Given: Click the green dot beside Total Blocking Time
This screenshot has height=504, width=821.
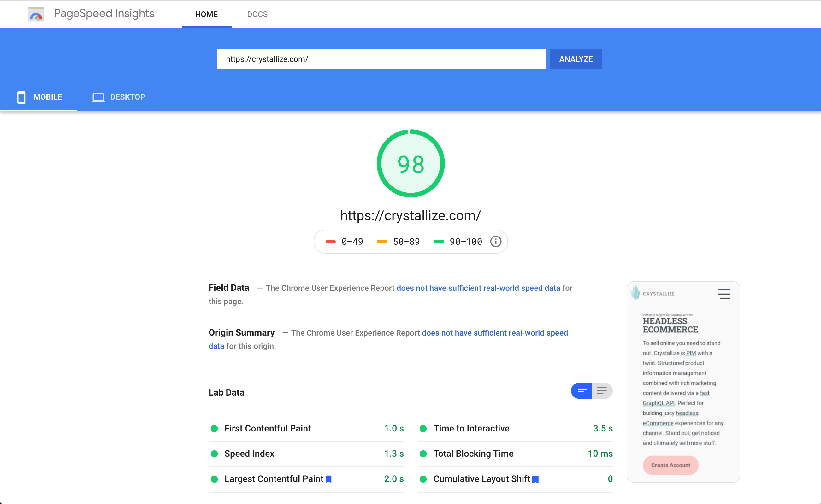Looking at the screenshot, I should tap(423, 454).
